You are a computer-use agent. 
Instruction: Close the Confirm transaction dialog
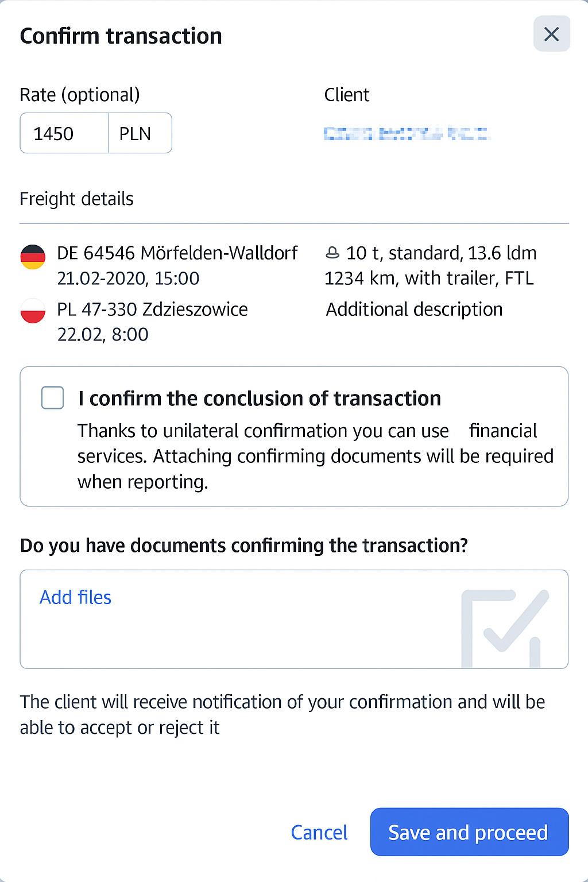coord(551,34)
